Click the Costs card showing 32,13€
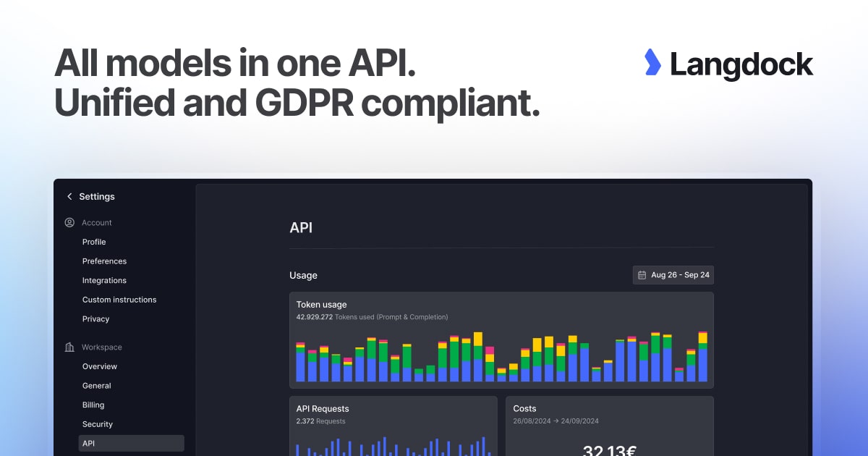868x456 pixels. point(610,426)
